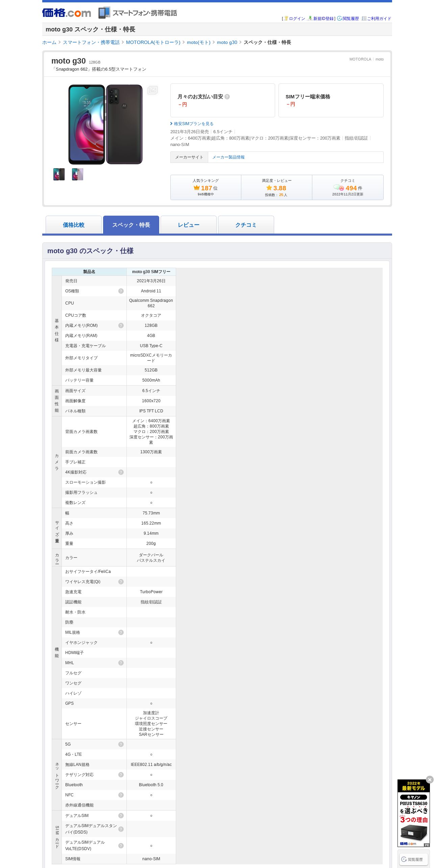The height and width of the screenshot is (868, 434).
Task: Click help icon next to 4K撮影対応
Action: 121,472
